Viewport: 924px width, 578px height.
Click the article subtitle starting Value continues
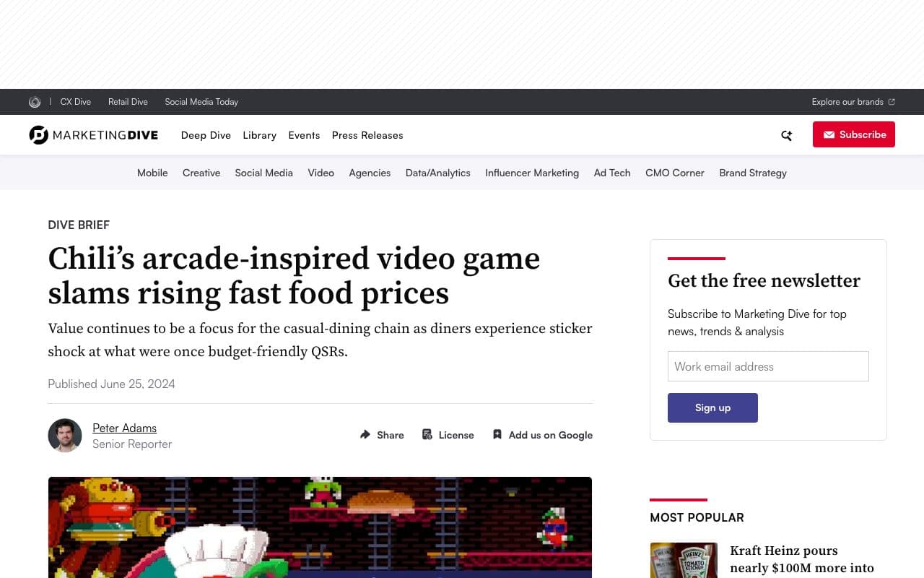[320, 340]
